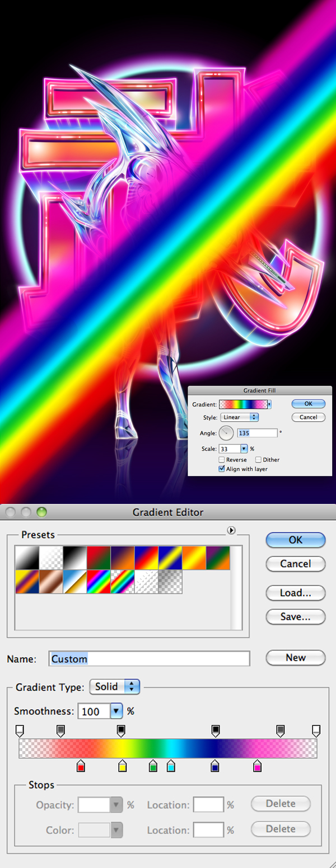Screen dimensions: 336x868
Task: Click the Angle field showing 135
Action: (x=257, y=433)
